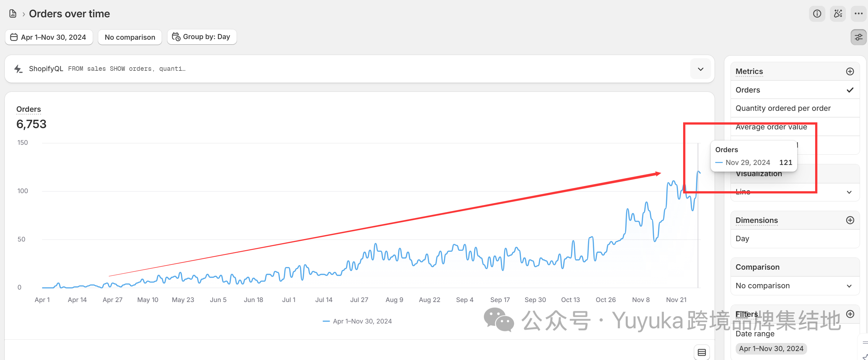Select Average order value metric
Image resolution: width=868 pixels, height=360 pixels.
[x=795, y=127]
